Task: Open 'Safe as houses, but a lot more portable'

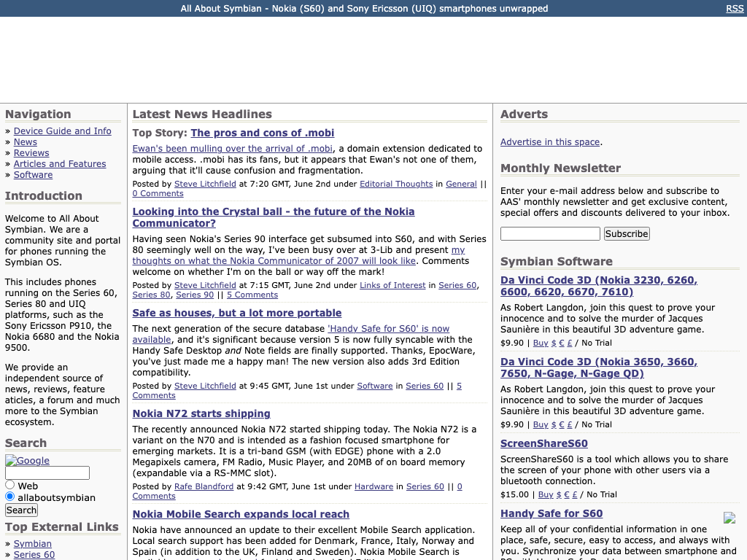Action: (237, 313)
